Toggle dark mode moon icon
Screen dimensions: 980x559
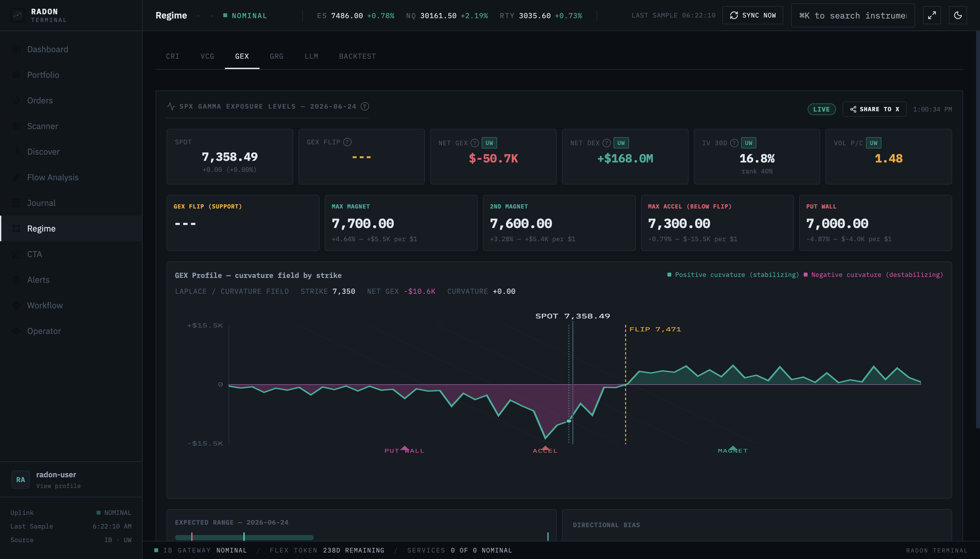click(x=958, y=15)
